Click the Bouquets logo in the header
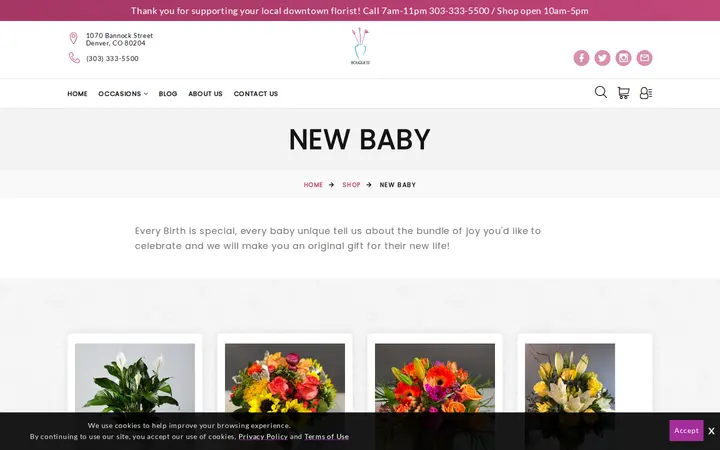The height and width of the screenshot is (450, 720). tap(360, 46)
